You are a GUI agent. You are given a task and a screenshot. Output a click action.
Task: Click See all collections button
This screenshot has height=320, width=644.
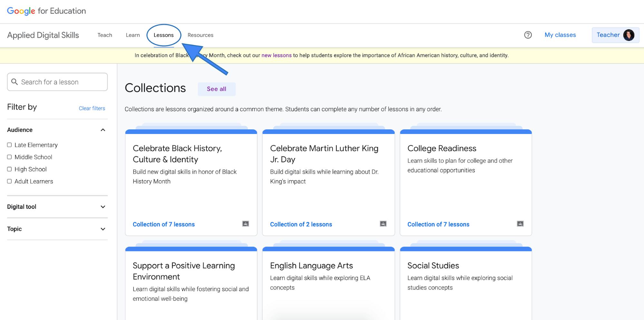216,89
